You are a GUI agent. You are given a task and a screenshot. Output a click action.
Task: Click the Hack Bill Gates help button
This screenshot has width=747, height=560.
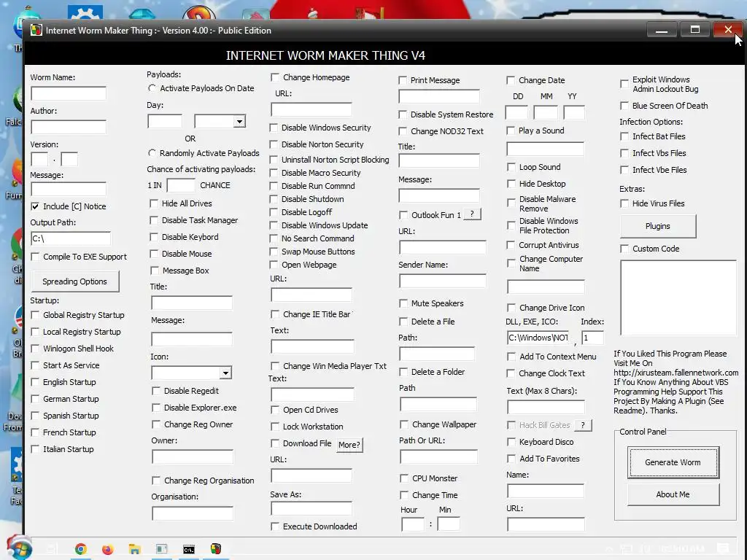click(583, 425)
